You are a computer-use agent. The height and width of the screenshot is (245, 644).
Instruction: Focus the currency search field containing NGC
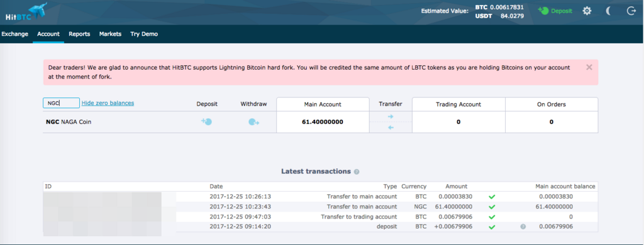(x=61, y=103)
